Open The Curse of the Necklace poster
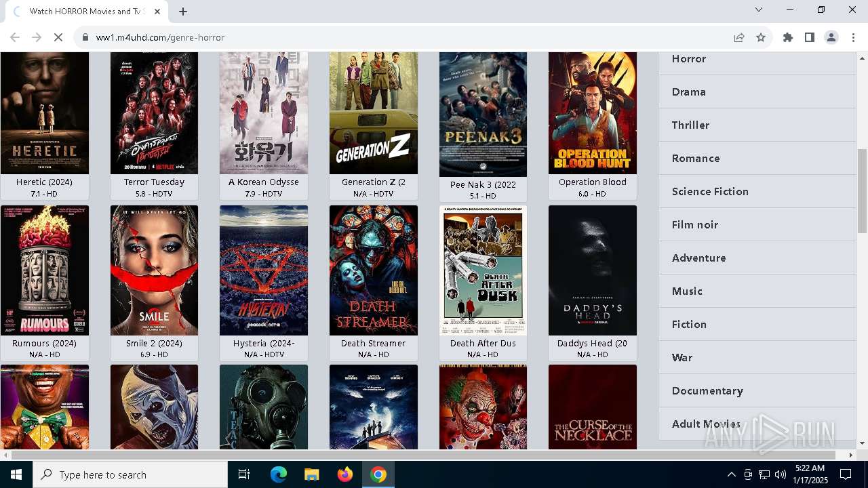The height and width of the screenshot is (488, 868). [593, 407]
